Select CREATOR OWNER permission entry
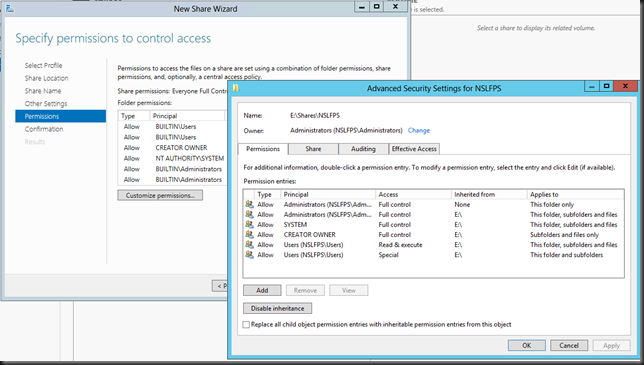644x365 pixels. click(433, 234)
